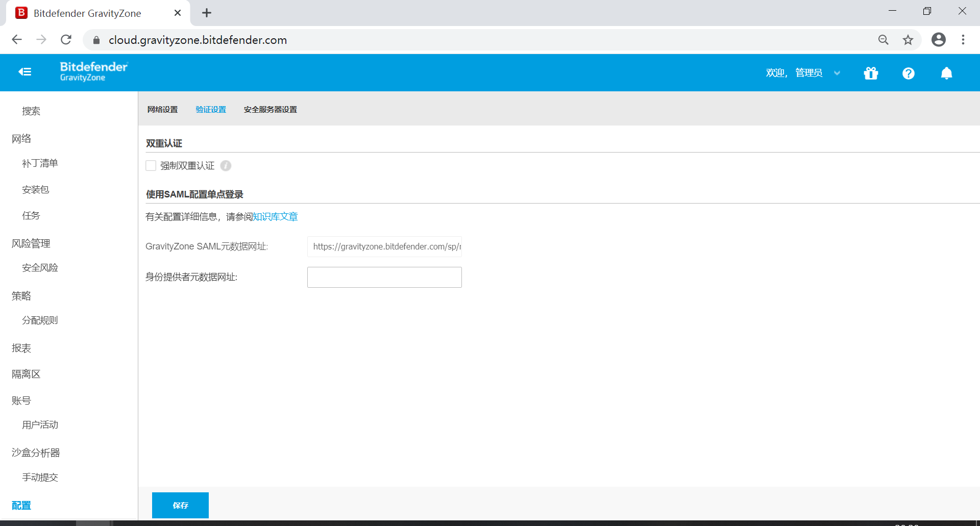Screen dimensions: 980x526
Task: Open the 报表 sidebar section
Action: tap(21, 348)
